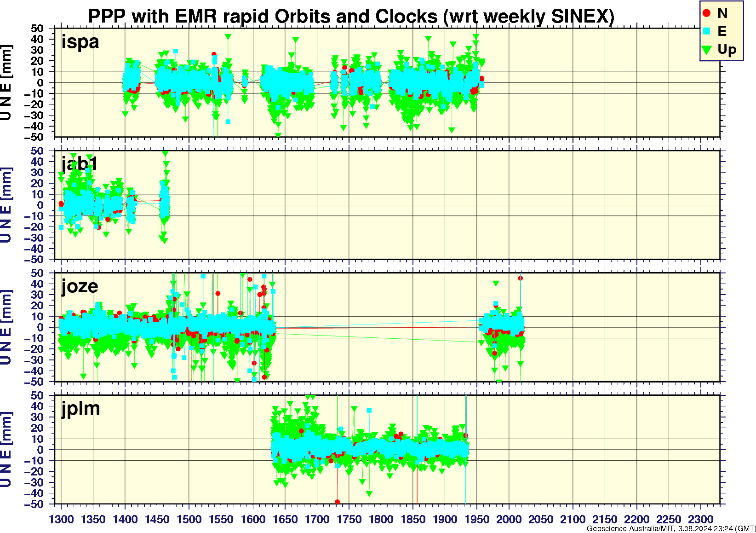
Task: Click the green Up triangle legend marker
Action: (707, 49)
